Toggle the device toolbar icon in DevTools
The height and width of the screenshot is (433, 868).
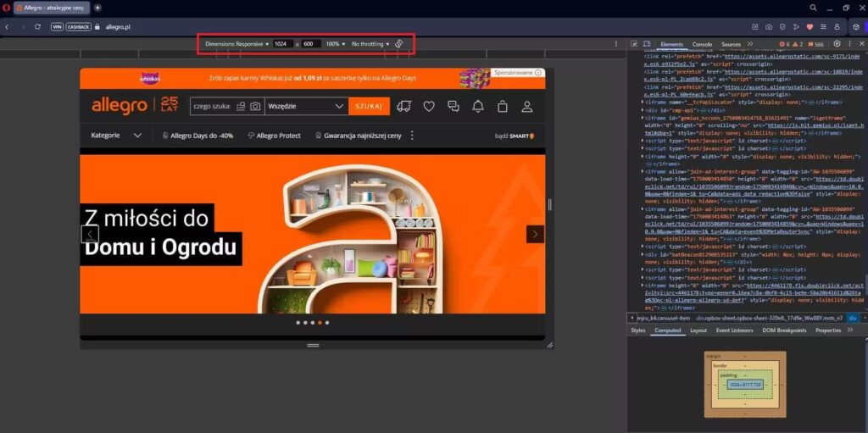coord(647,44)
